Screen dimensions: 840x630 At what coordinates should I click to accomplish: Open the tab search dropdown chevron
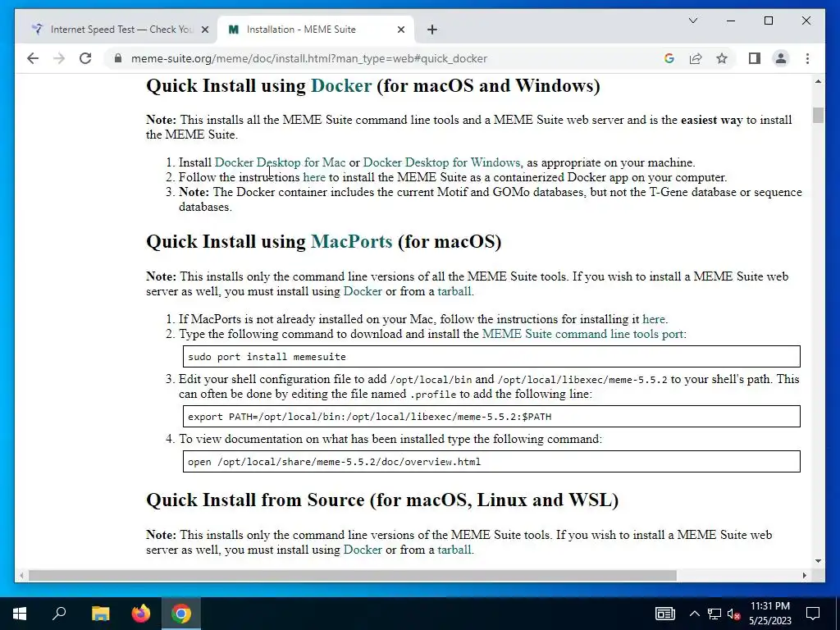click(x=692, y=21)
